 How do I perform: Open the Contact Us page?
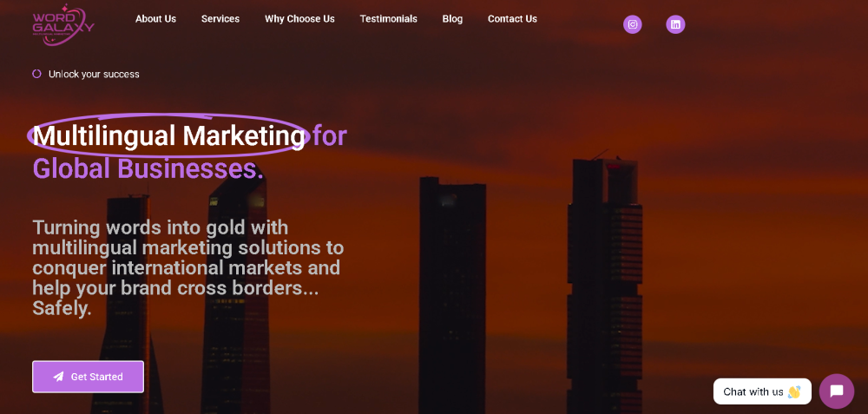click(x=512, y=19)
